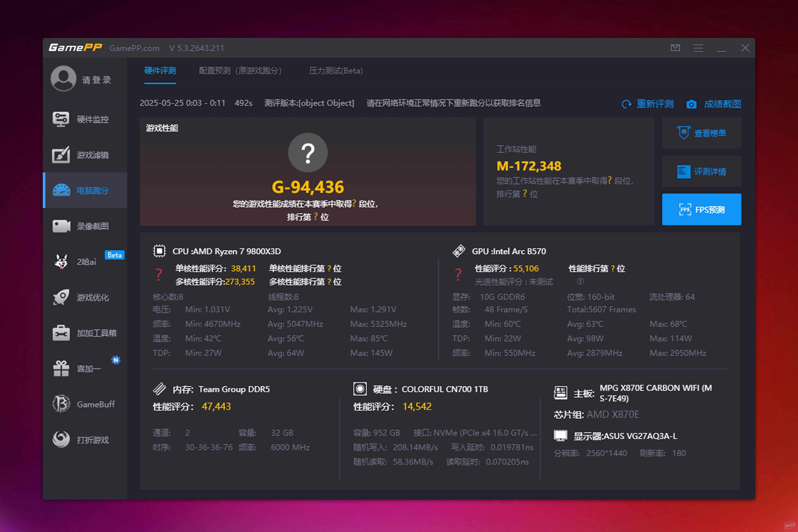Click the user avatar icon
The width and height of the screenshot is (798, 532).
63,78
